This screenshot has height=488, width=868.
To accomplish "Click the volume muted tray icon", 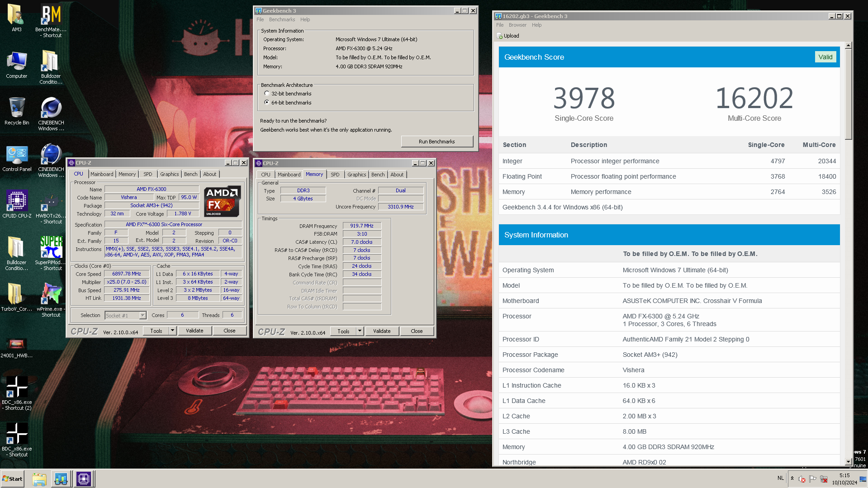I will 802,479.
